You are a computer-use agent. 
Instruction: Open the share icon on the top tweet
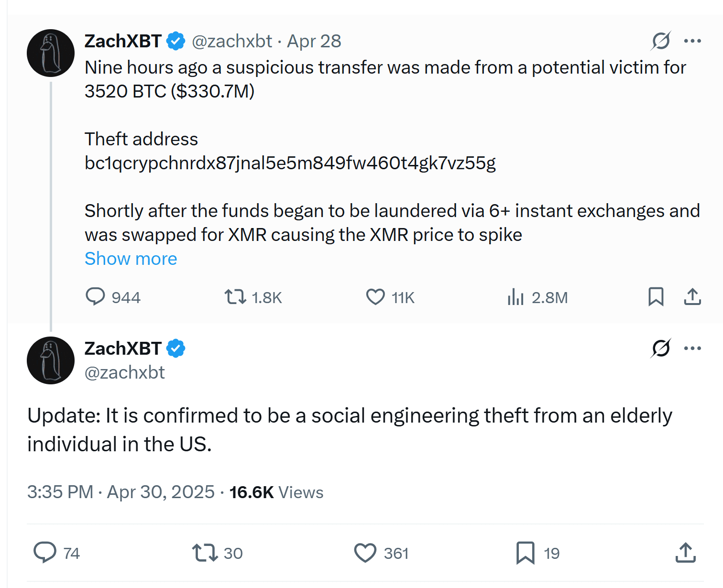[x=692, y=297]
